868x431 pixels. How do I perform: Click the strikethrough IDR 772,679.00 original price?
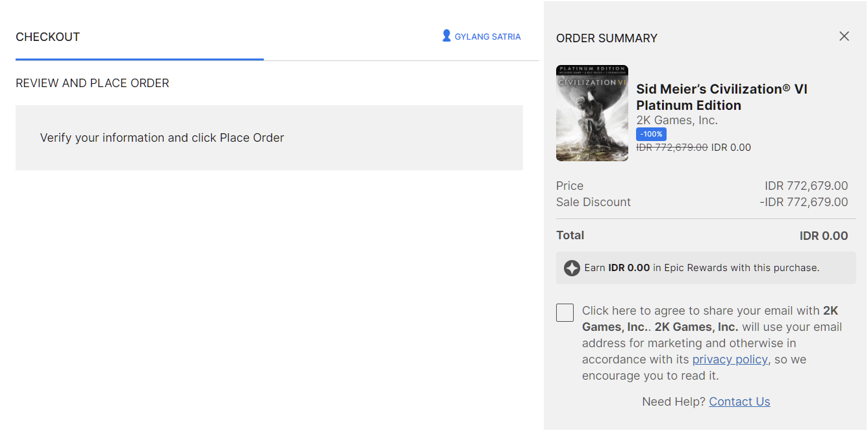point(672,148)
